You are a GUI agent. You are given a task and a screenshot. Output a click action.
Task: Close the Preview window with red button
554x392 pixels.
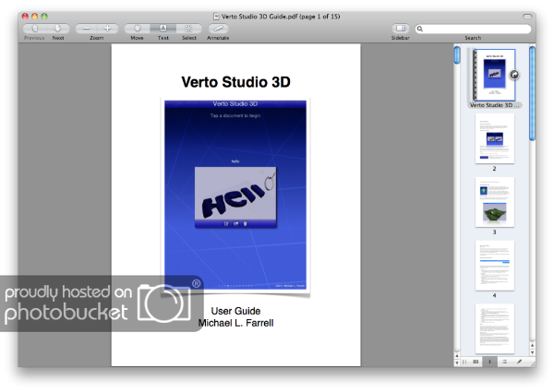[x=25, y=17]
